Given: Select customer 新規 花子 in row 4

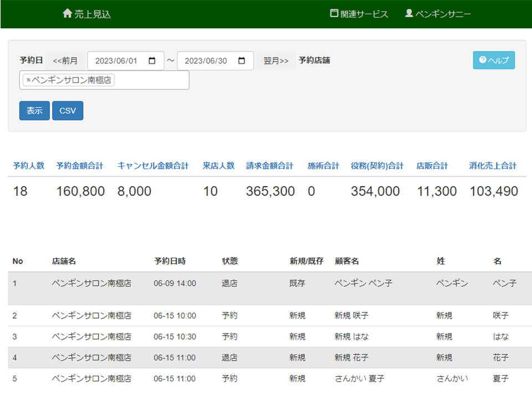Looking at the screenshot, I should (351, 357).
